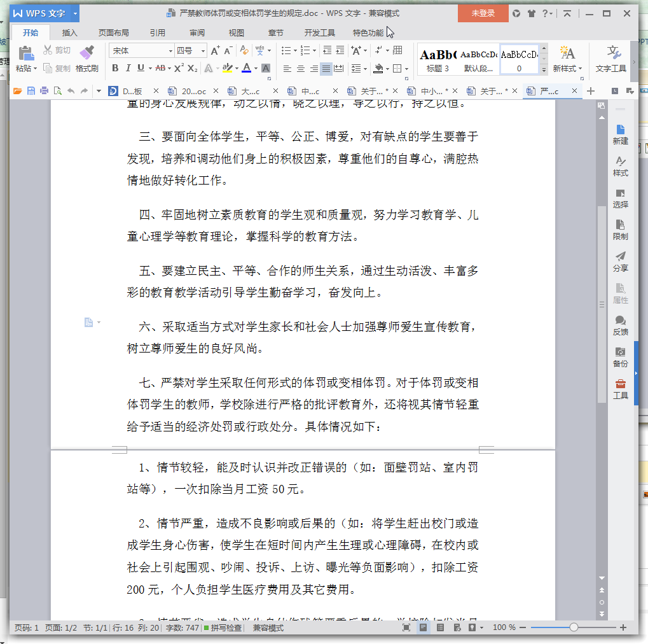Image resolution: width=648 pixels, height=644 pixels.
Task: Apply the 默认段... style
Action: [479, 60]
